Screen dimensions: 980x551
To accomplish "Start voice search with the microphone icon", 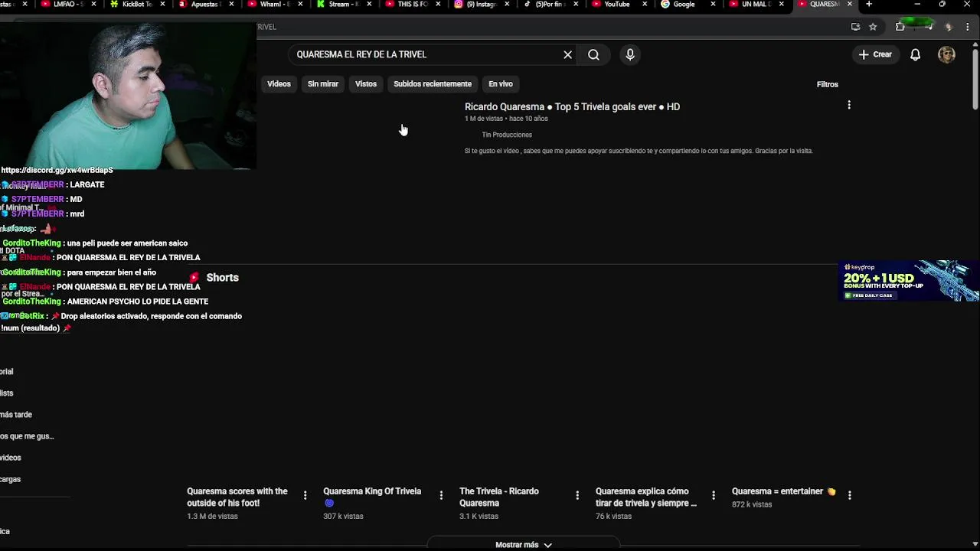I will (x=630, y=54).
